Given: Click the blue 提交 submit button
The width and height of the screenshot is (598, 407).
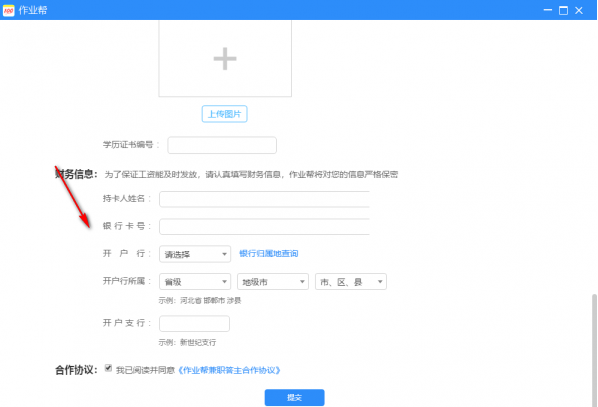Looking at the screenshot, I should [x=294, y=397].
